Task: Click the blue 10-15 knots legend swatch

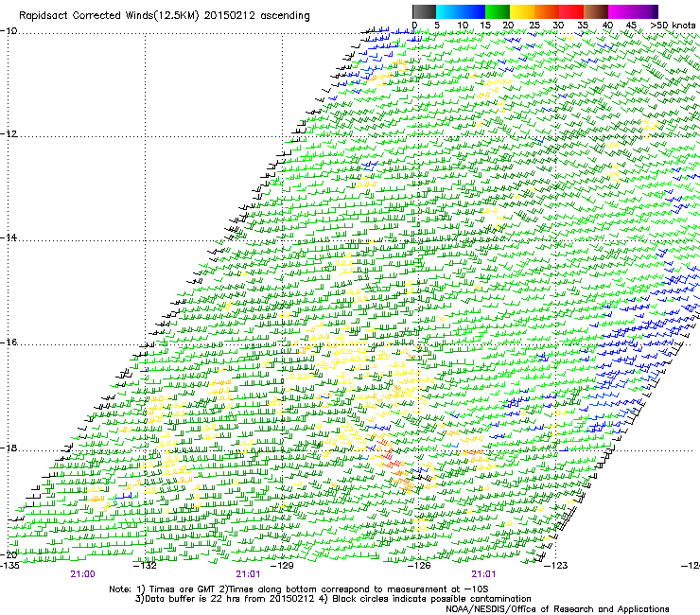Action: click(x=473, y=11)
